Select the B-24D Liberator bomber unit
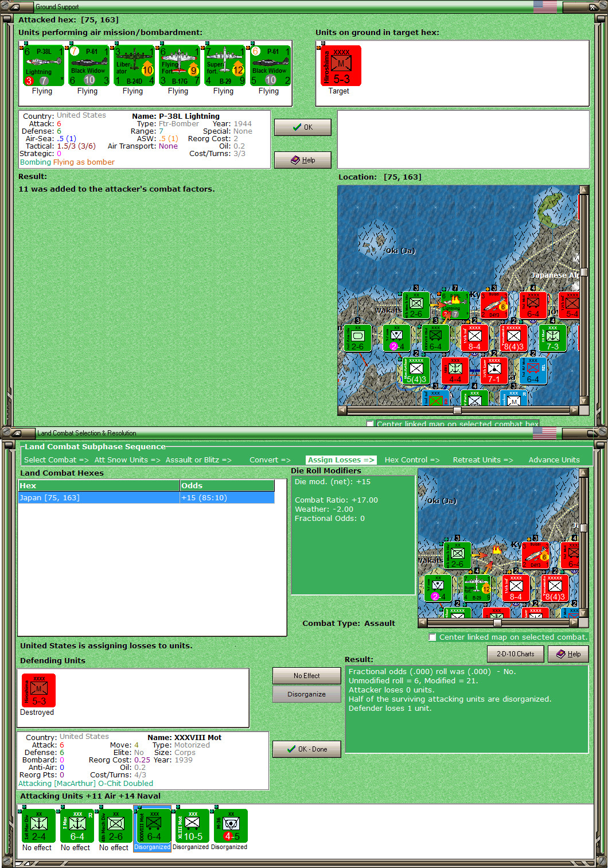Image resolution: width=608 pixels, height=868 pixels. (x=134, y=65)
